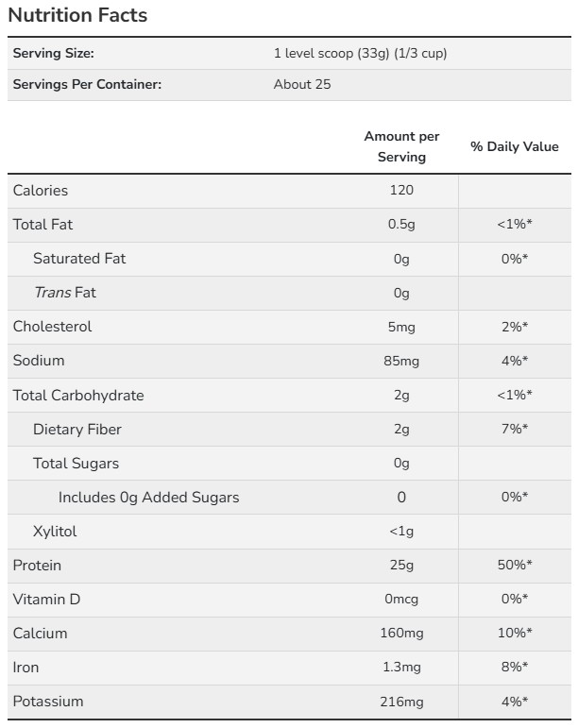Viewport: 578px width, 728px height.
Task: Click the Amount per Serving column header
Action: click(401, 147)
